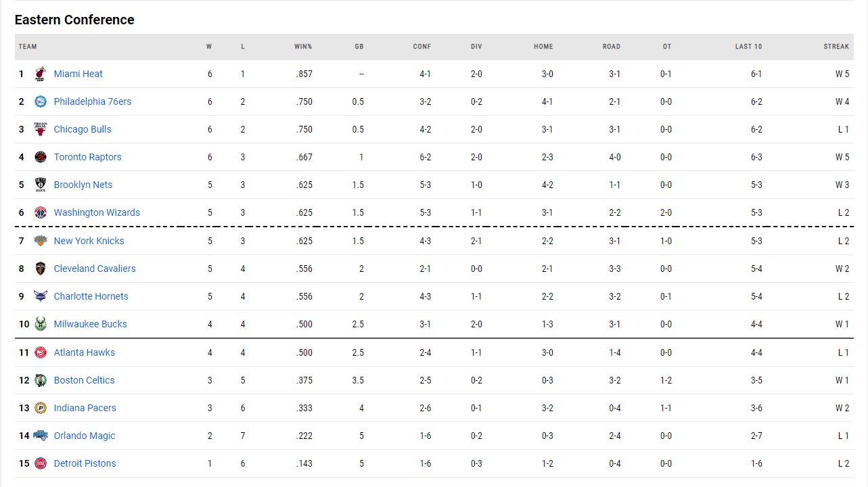The width and height of the screenshot is (868, 487).
Task: Open the Atlanta Hawks team page
Action: point(84,352)
